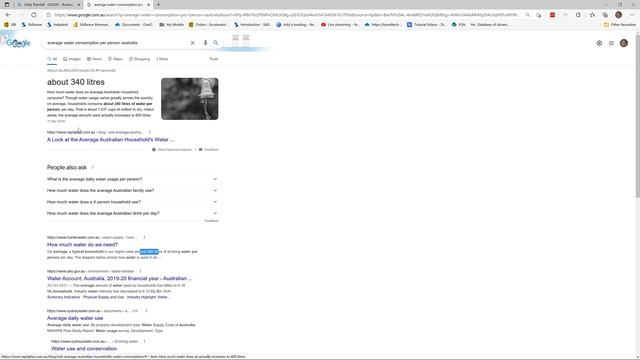Open a new browser tab

(158, 4)
